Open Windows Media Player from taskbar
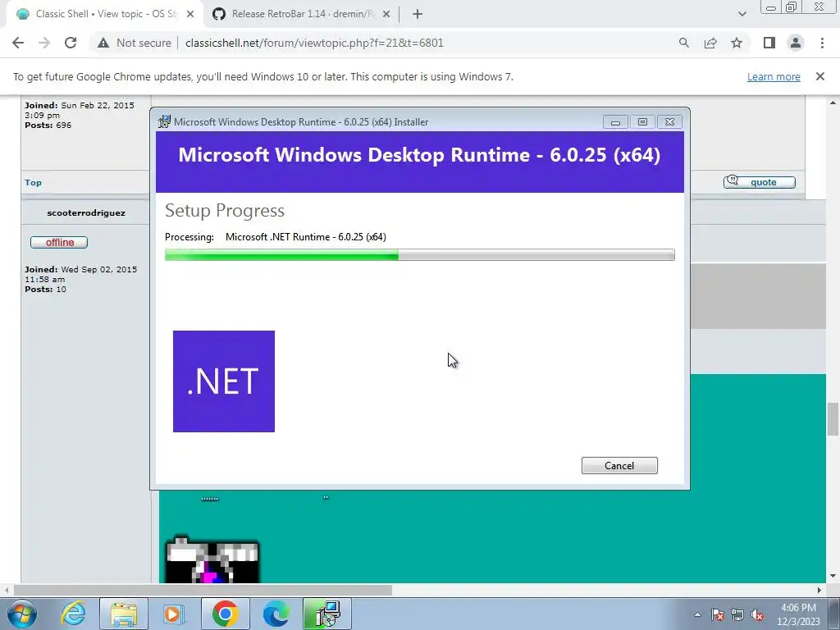The height and width of the screenshot is (630, 840). coord(172,614)
